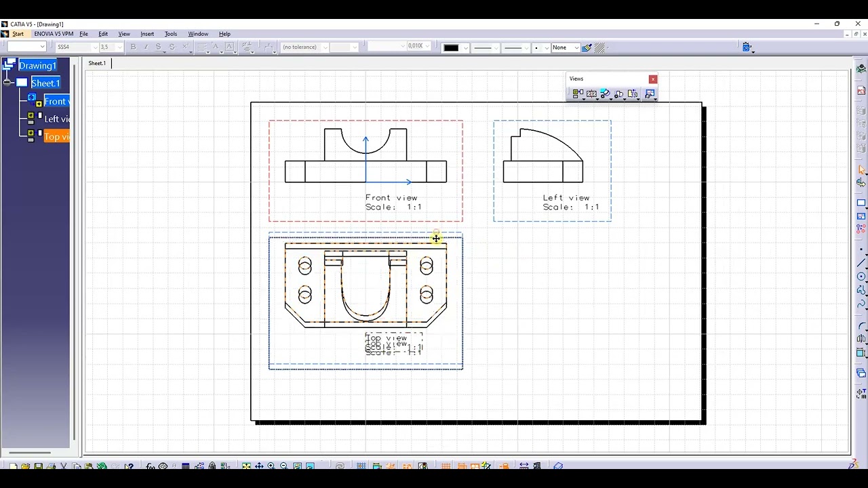Click the Cut scissors icon

[63, 466]
